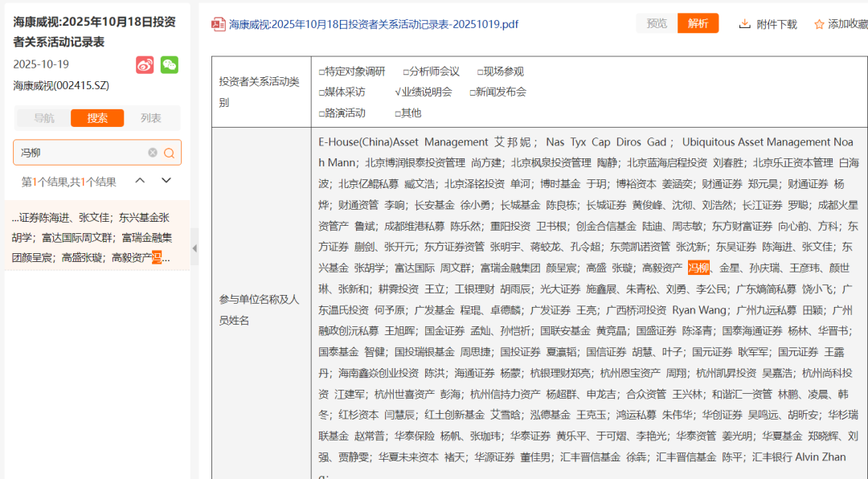Click the search magnifier icon
The width and height of the screenshot is (868, 479).
click(170, 153)
